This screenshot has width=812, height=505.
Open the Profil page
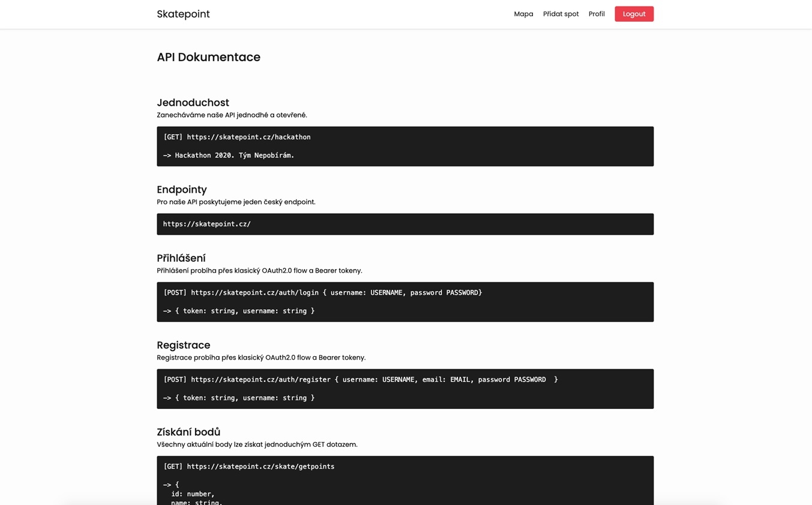click(x=597, y=14)
